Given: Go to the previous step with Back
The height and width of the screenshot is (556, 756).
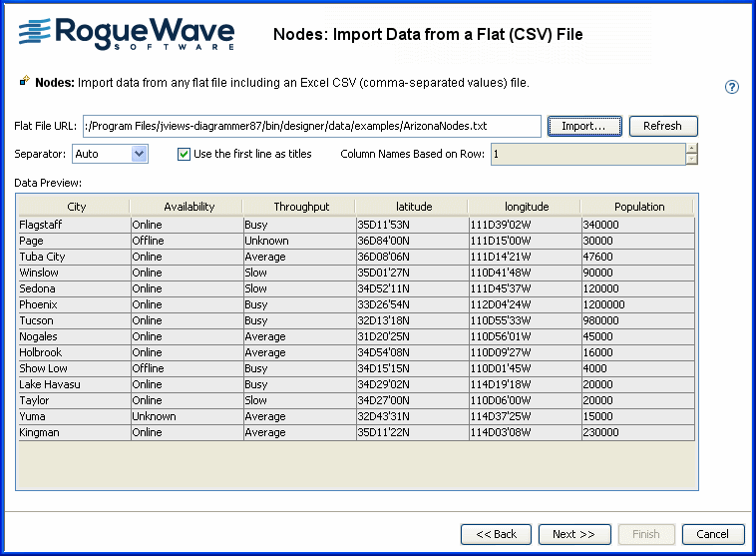Looking at the screenshot, I should (x=496, y=534).
